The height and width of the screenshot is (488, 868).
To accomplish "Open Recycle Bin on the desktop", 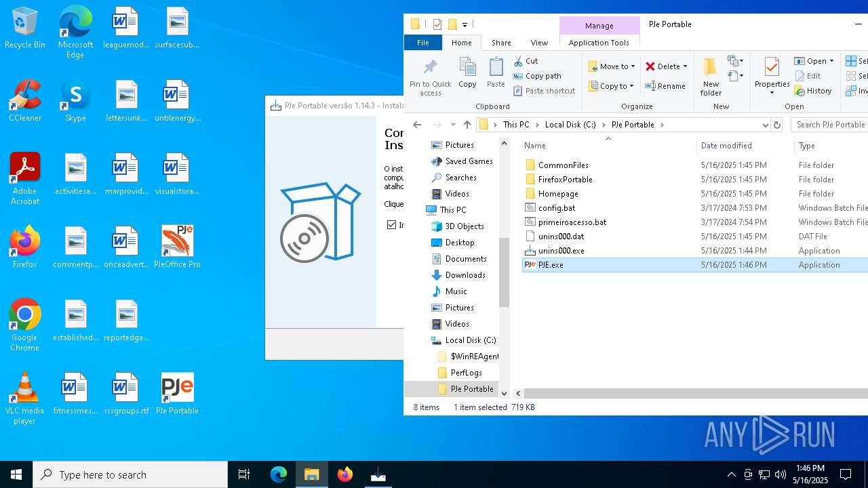I will click(25, 28).
